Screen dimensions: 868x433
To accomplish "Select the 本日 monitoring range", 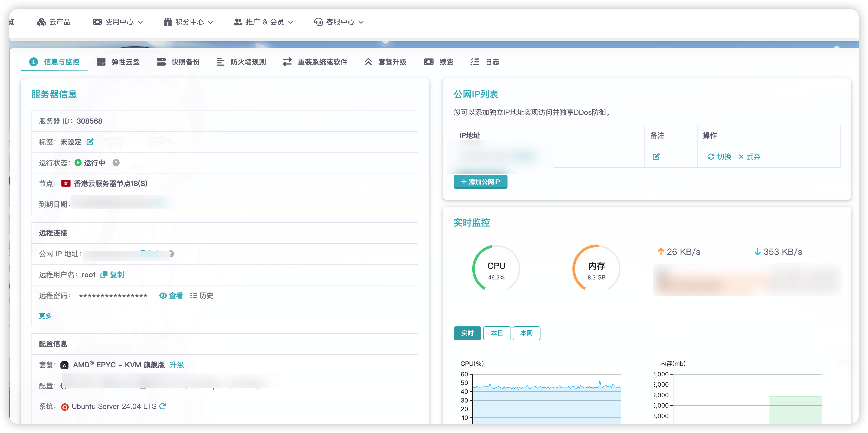I will (497, 333).
